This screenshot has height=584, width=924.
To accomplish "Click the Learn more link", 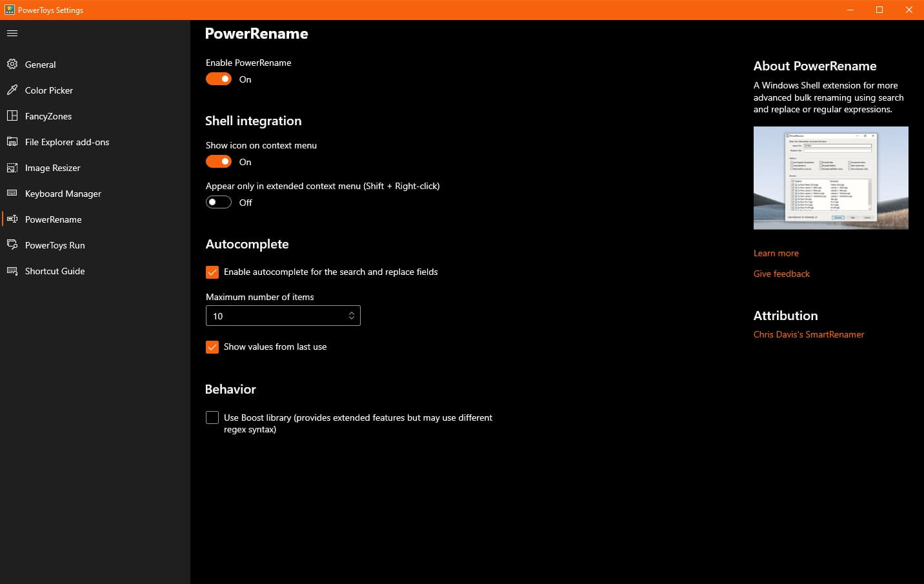I will tap(776, 253).
